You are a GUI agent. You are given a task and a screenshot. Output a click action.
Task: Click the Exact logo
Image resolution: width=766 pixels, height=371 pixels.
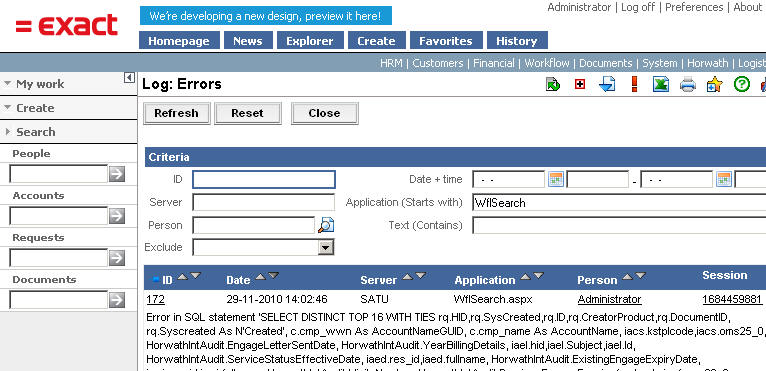pyautogui.click(x=66, y=25)
